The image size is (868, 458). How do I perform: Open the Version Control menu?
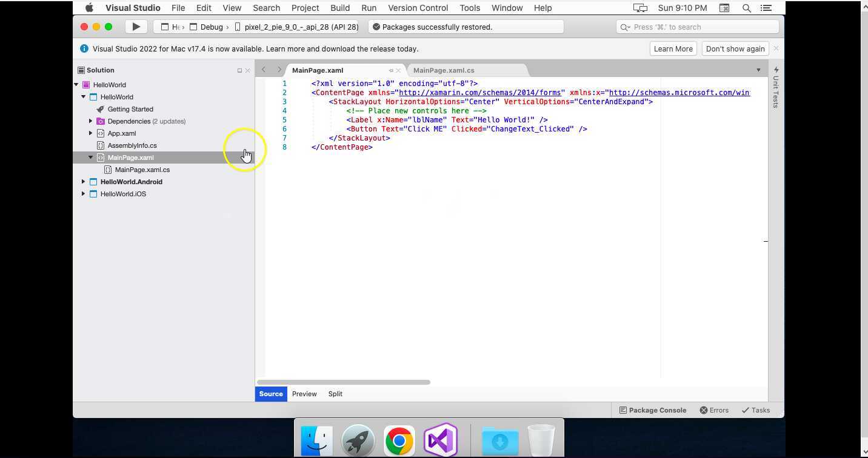[x=418, y=8]
